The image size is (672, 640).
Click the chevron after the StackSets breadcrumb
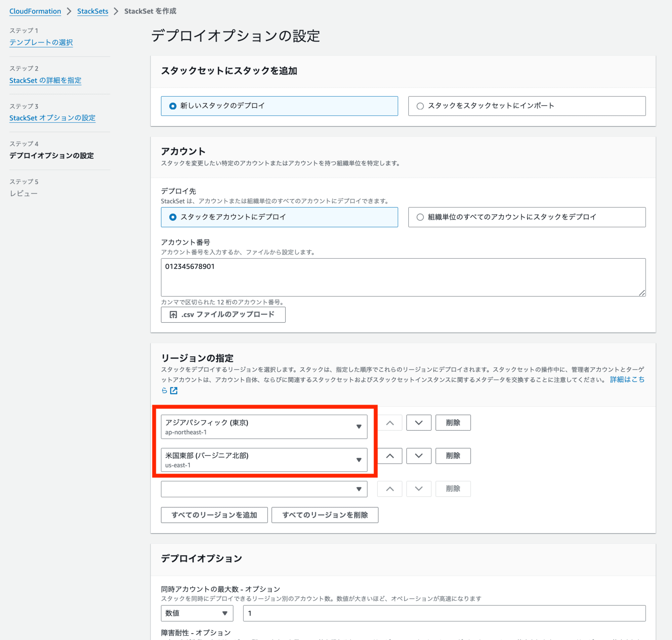(116, 11)
